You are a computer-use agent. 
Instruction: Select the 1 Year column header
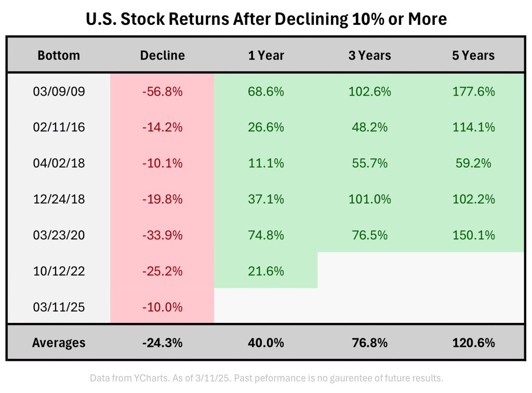tap(266, 55)
